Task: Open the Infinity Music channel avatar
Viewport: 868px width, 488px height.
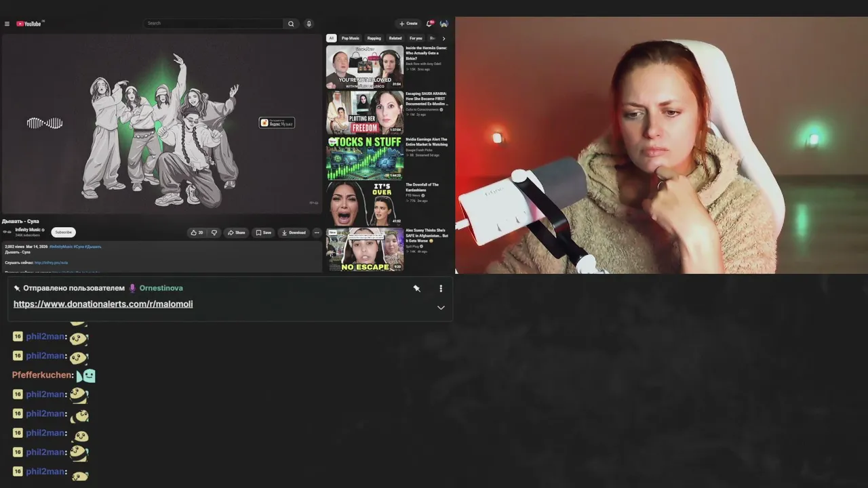Action: click(7, 232)
